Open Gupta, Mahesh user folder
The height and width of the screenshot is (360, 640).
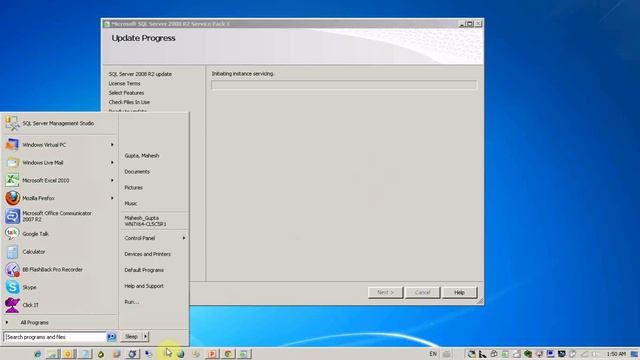point(142,156)
